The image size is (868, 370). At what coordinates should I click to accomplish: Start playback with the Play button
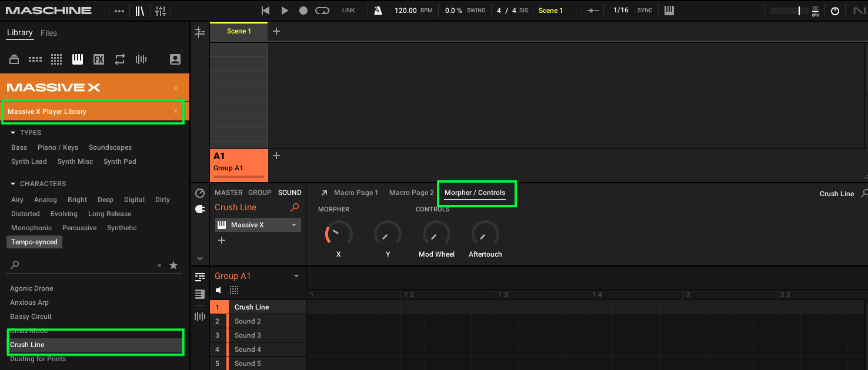pos(285,11)
